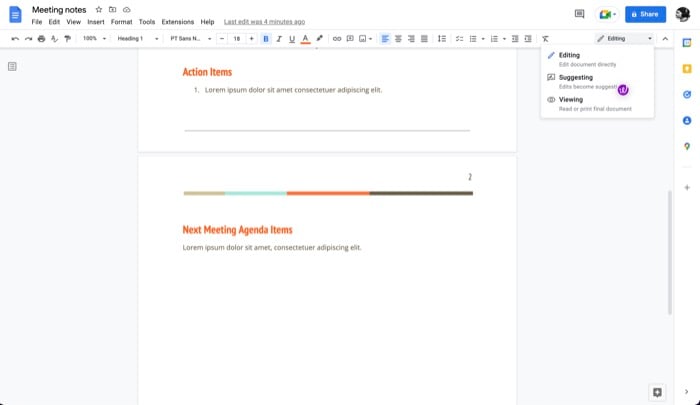The width and height of the screenshot is (700, 405).
Task: Insert a bulleted list
Action: (473, 39)
